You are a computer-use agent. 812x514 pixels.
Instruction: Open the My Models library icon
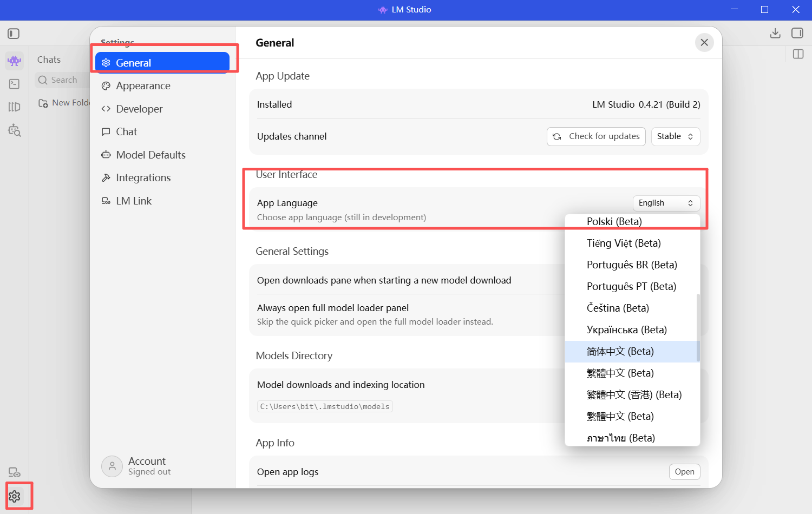15,107
